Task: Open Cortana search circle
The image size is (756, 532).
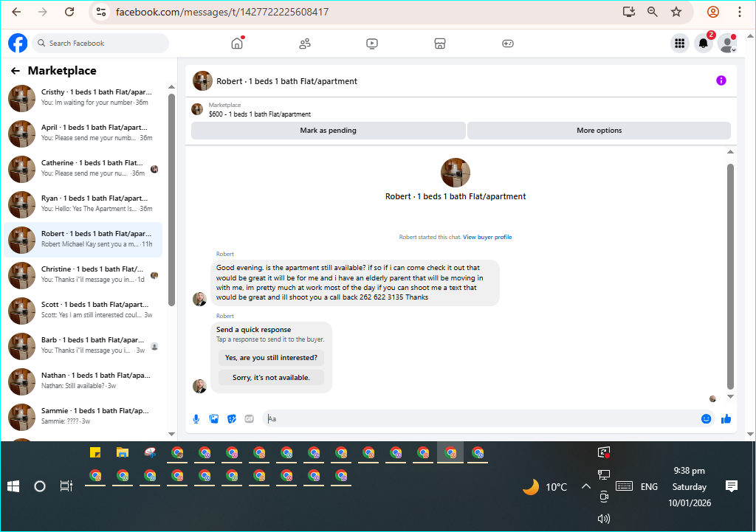Action: (x=40, y=487)
